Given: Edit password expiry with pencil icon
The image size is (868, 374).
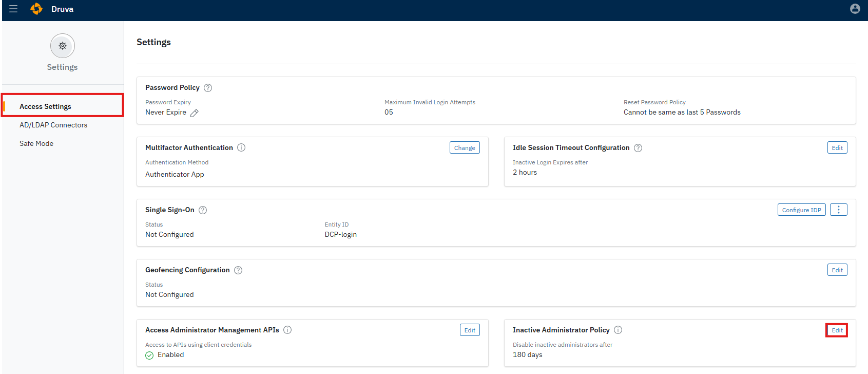Looking at the screenshot, I should pyautogui.click(x=195, y=113).
